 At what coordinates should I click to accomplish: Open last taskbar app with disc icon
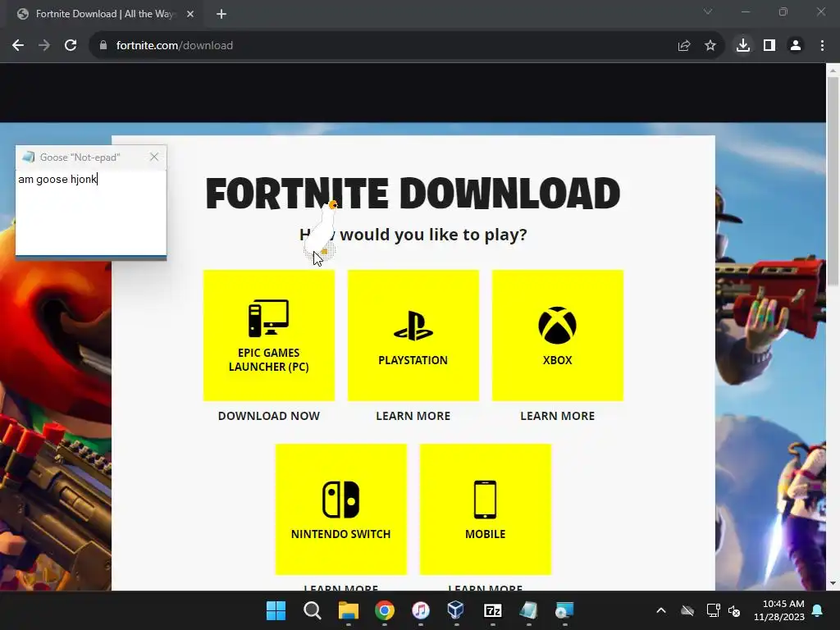pyautogui.click(x=564, y=610)
